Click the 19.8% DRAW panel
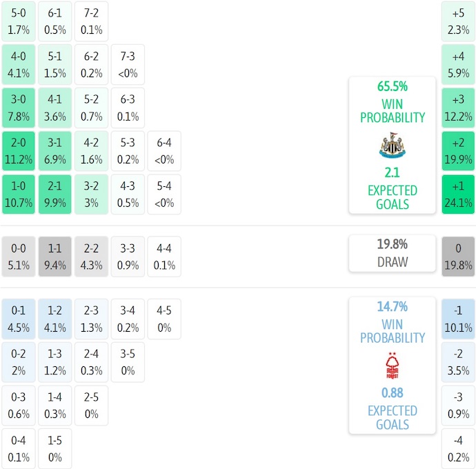The image size is (476, 469). click(392, 253)
